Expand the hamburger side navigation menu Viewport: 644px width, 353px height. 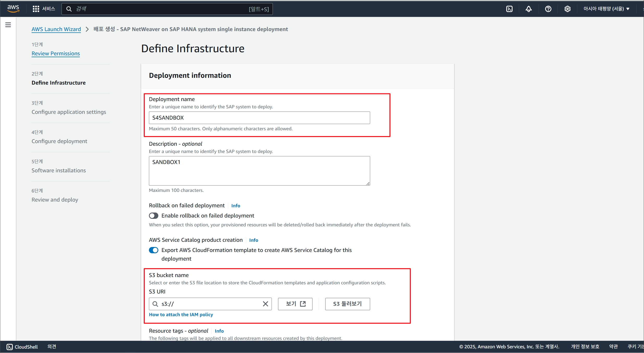coord(8,25)
